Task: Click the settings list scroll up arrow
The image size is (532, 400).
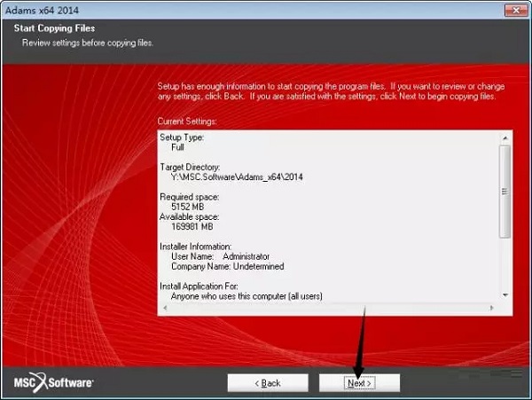Action: [x=505, y=137]
